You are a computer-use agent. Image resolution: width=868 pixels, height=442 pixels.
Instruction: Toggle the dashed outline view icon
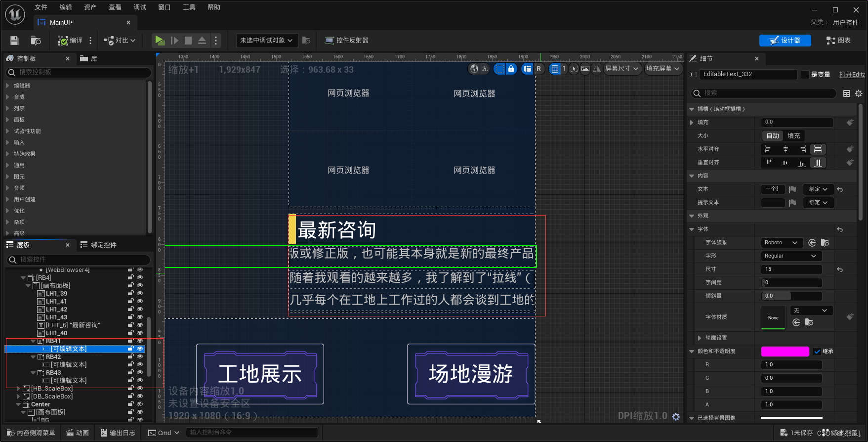click(x=500, y=69)
